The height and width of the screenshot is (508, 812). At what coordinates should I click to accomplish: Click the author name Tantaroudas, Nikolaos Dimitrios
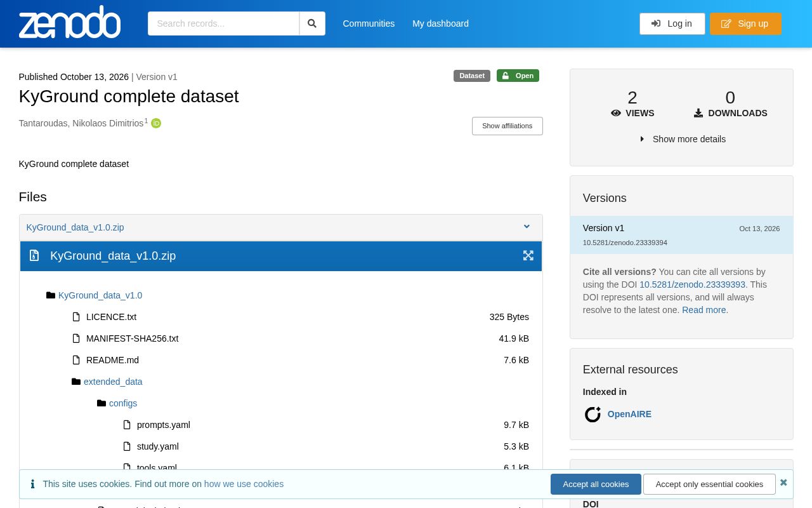(81, 123)
